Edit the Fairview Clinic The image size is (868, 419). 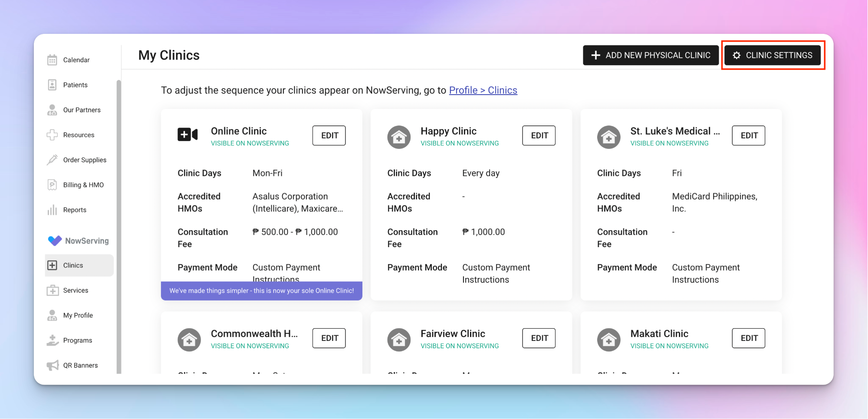click(x=539, y=338)
